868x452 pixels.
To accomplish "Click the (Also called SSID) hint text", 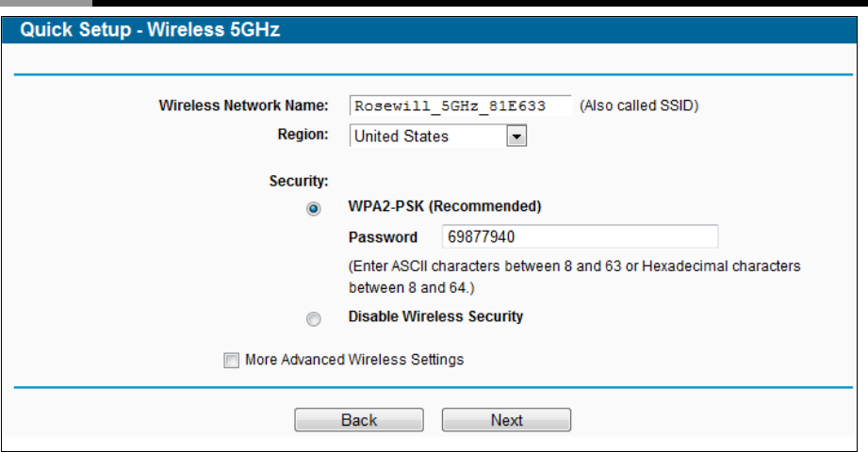I will (639, 105).
